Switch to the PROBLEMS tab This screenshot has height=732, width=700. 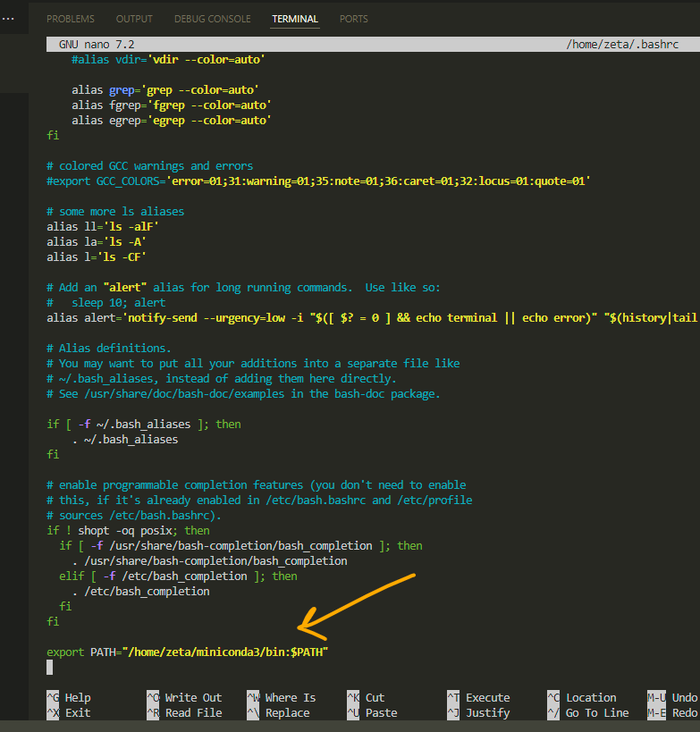[x=71, y=19]
